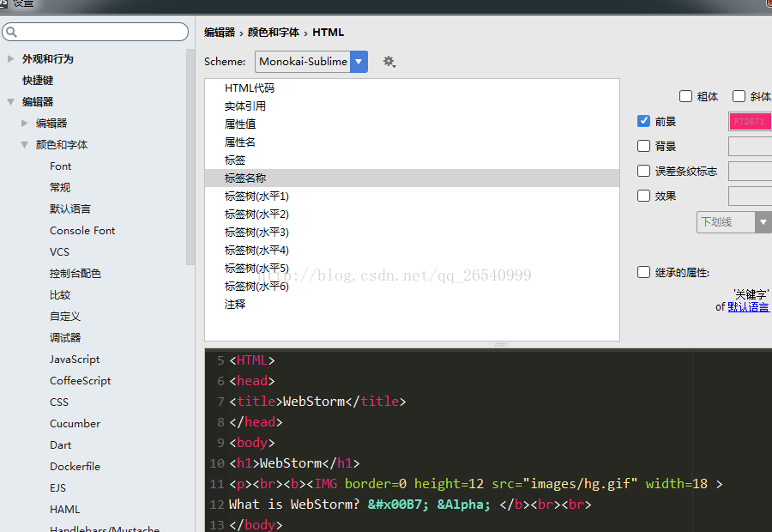The height and width of the screenshot is (532, 772).
Task: Enable the 粗体 checkbox
Action: pyautogui.click(x=685, y=96)
